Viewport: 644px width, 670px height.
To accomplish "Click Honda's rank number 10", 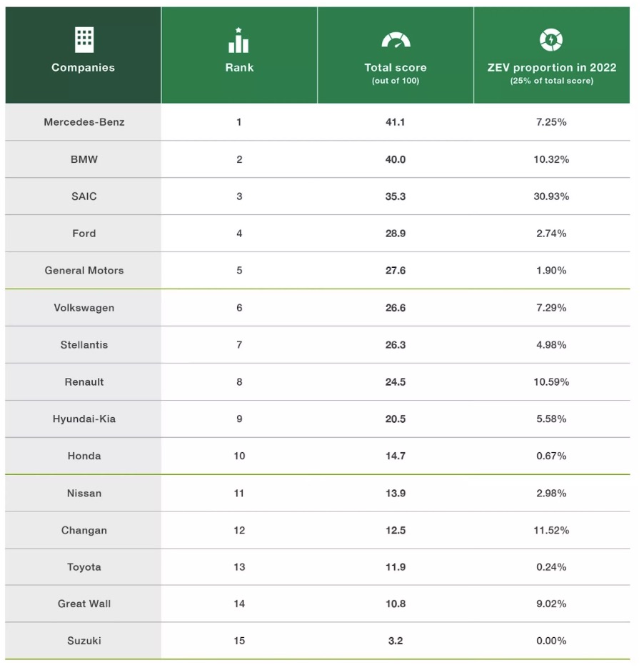I will click(x=239, y=456).
